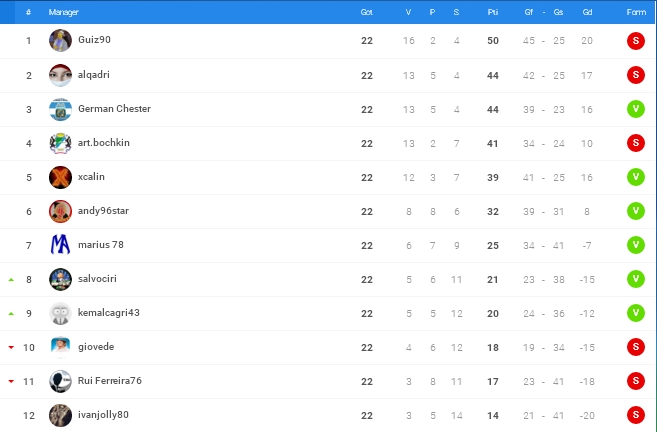Click the Gd column header
657x432 pixels.
[586, 12]
